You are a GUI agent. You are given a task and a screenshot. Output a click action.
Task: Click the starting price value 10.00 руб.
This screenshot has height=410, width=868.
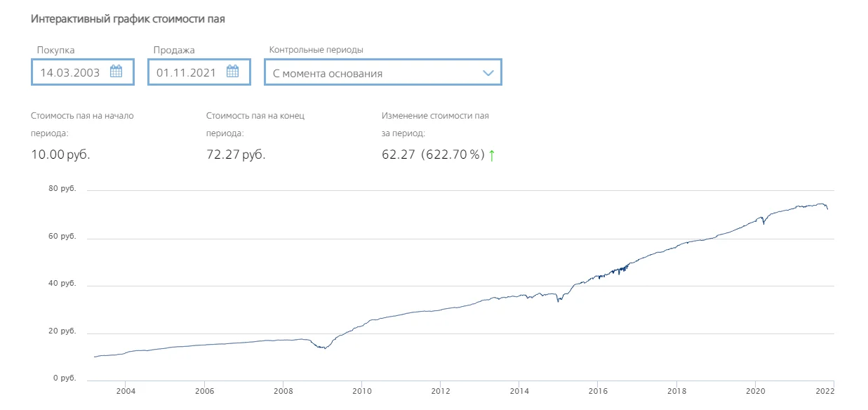(60, 154)
